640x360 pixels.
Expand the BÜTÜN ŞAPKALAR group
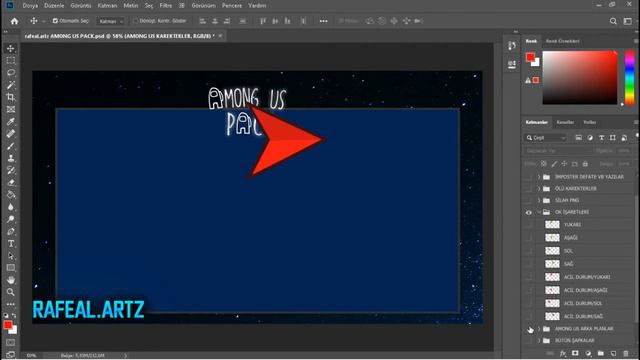[x=539, y=340]
